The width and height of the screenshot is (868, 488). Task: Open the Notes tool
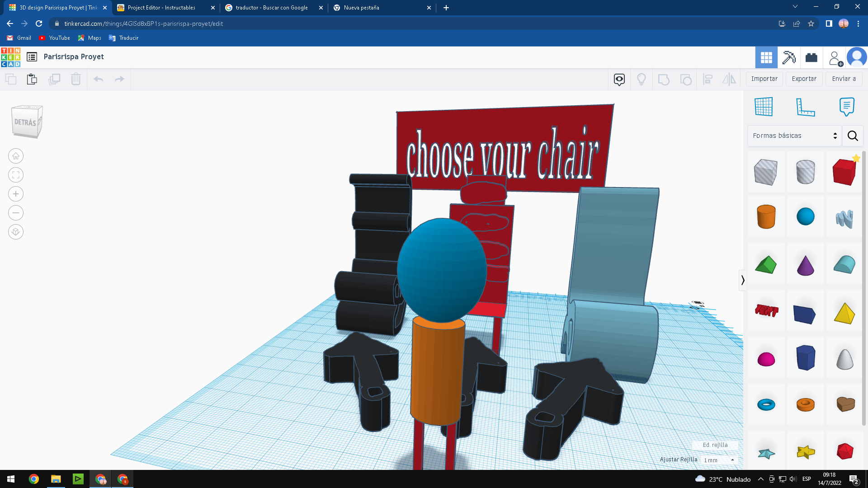pyautogui.click(x=846, y=107)
